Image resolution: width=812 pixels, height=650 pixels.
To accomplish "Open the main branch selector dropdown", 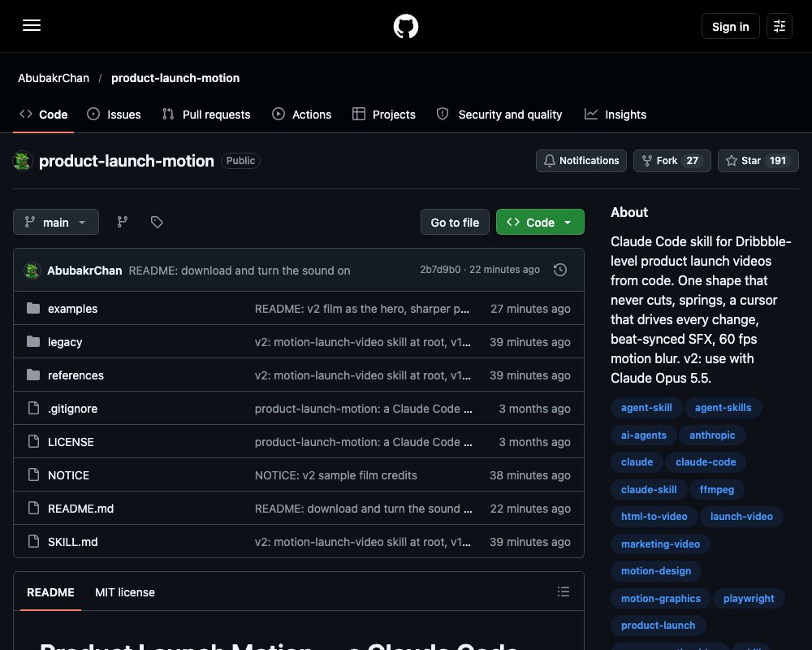I will 56,222.
